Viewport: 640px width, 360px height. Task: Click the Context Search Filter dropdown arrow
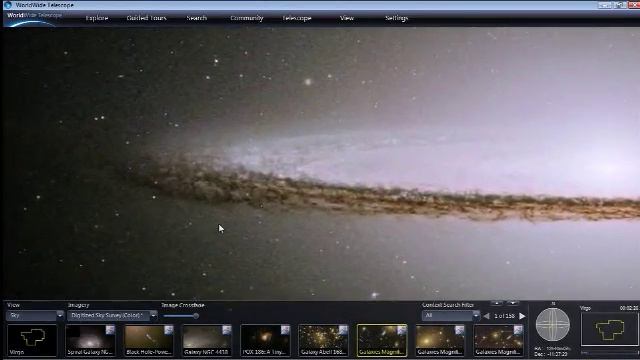point(476,316)
